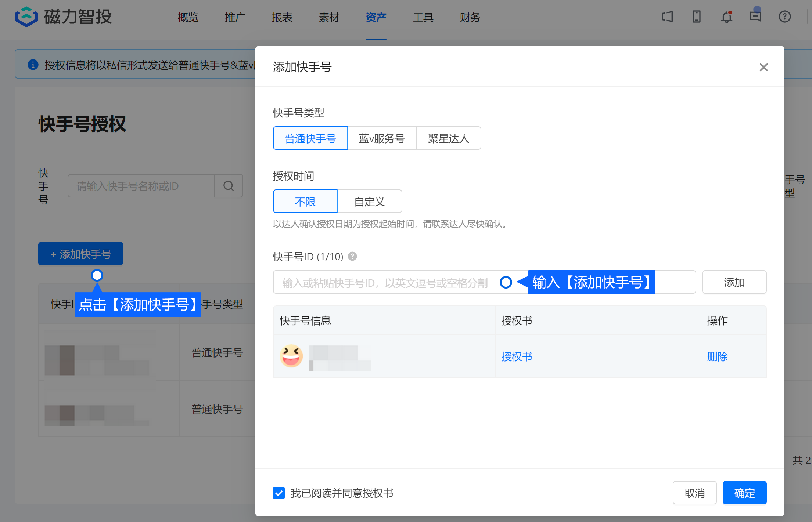Focus the 快手号ID input field

[484, 282]
